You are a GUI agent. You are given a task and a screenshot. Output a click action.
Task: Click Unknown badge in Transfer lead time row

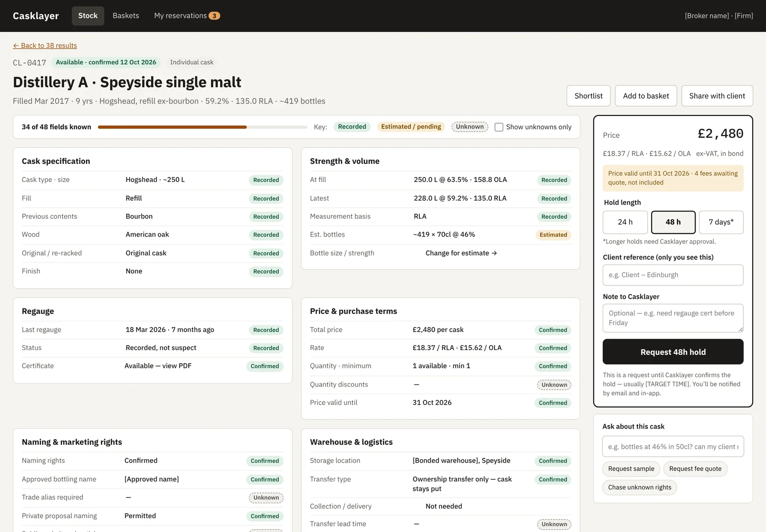click(554, 524)
